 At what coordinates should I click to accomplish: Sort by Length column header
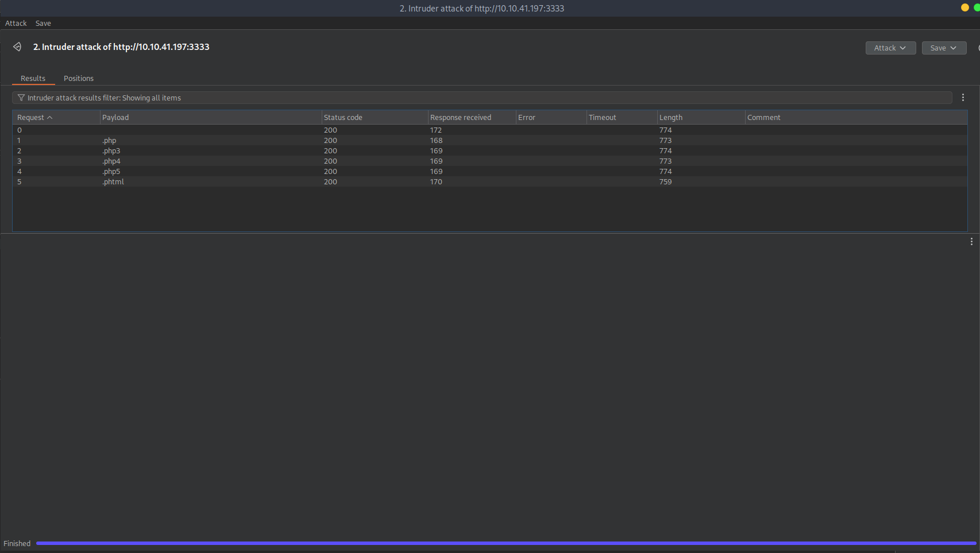[701, 117]
